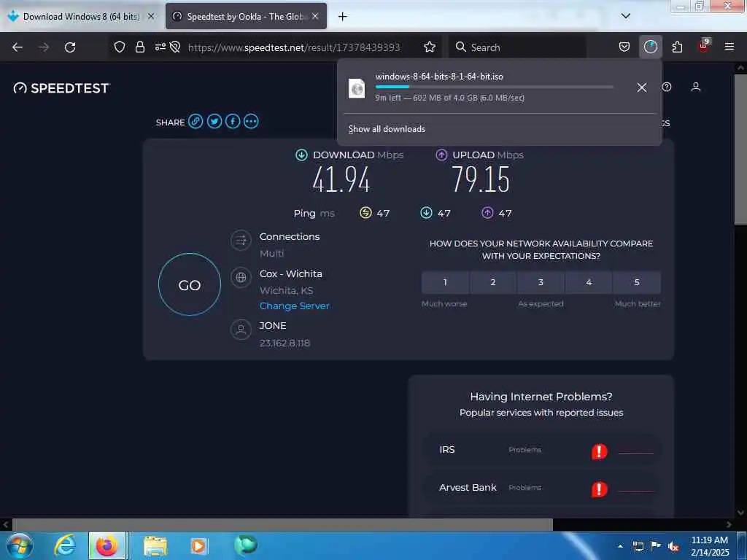Click the Action Center flag tray icon
The width and height of the screenshot is (747, 560).
[656, 546]
